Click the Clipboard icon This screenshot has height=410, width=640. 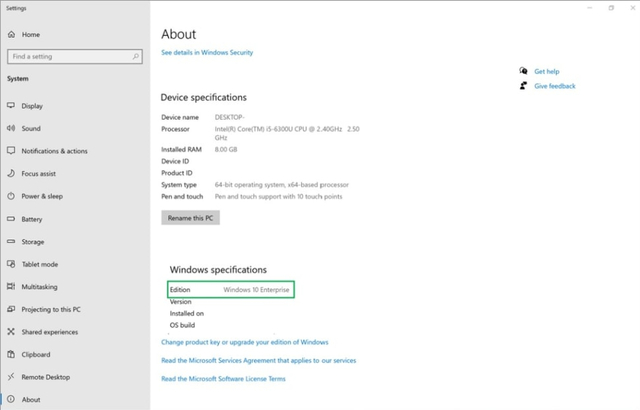pyautogui.click(x=11, y=354)
